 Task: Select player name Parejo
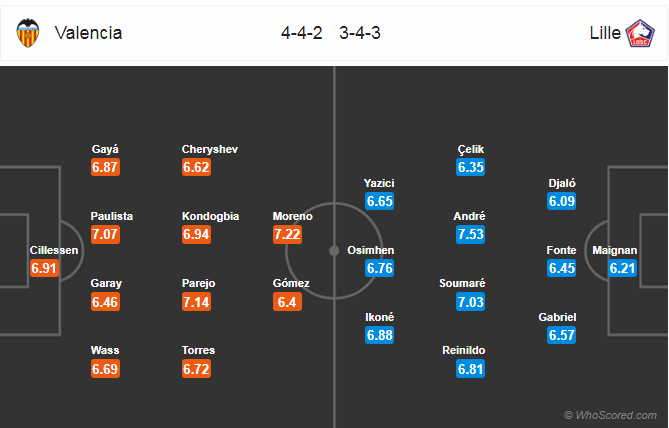[198, 283]
